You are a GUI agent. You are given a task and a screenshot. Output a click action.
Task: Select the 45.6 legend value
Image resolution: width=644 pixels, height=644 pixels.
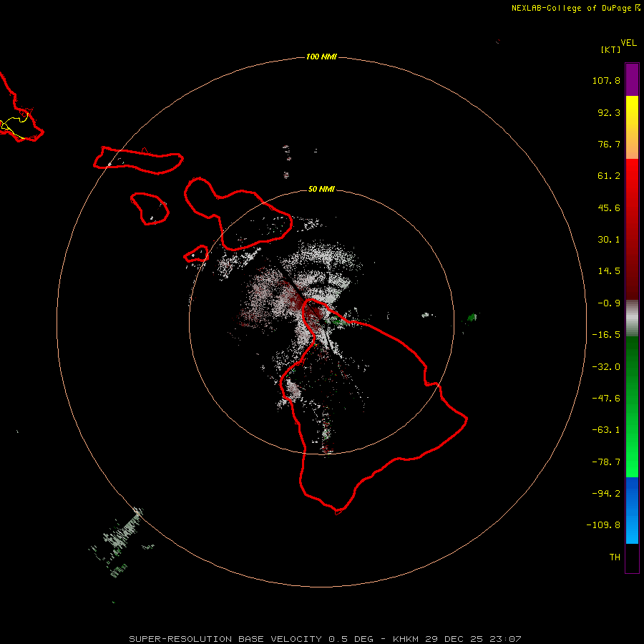point(609,208)
